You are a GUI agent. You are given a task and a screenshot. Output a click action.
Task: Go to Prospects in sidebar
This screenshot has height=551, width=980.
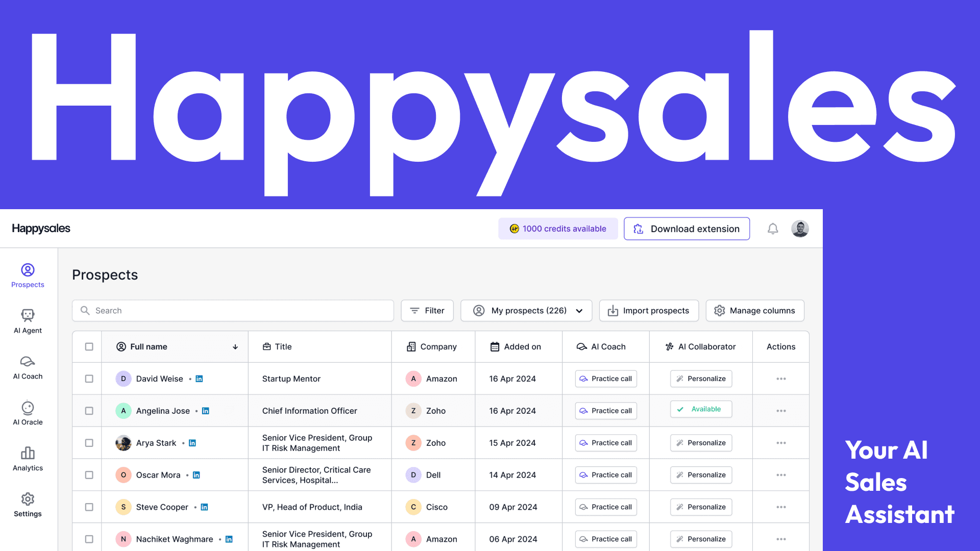point(28,275)
